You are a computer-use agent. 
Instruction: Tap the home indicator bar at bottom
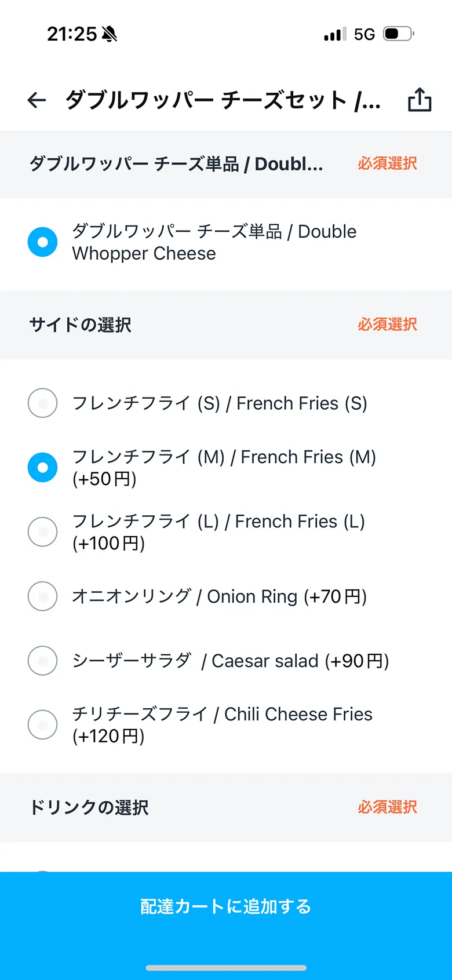(x=226, y=967)
